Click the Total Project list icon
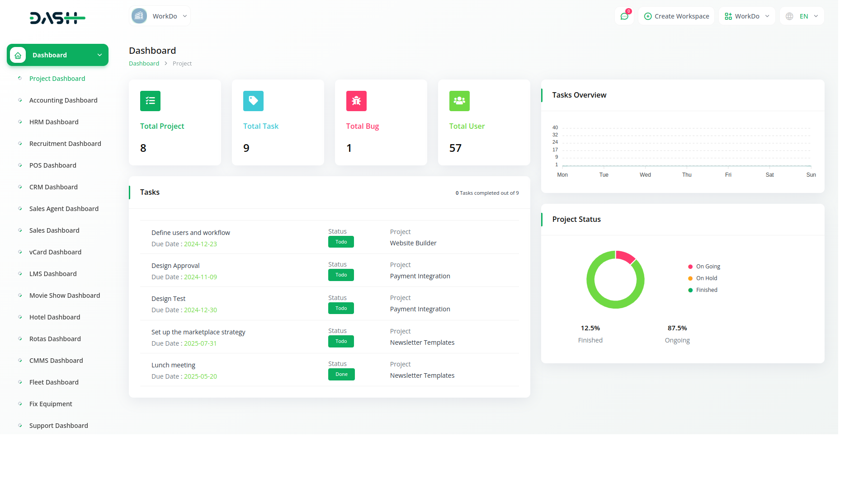This screenshot has width=868, height=488. pos(150,101)
